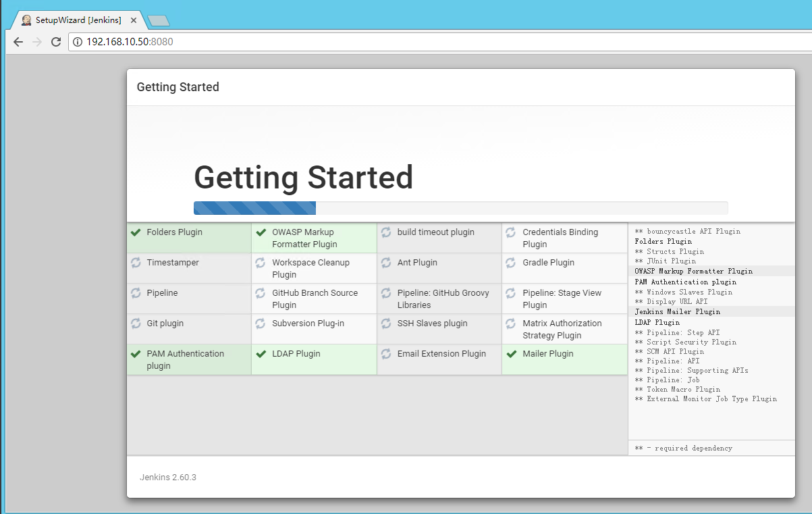Click the Workspace Cleanup Plugin label
The image size is (812, 514).
(310, 269)
